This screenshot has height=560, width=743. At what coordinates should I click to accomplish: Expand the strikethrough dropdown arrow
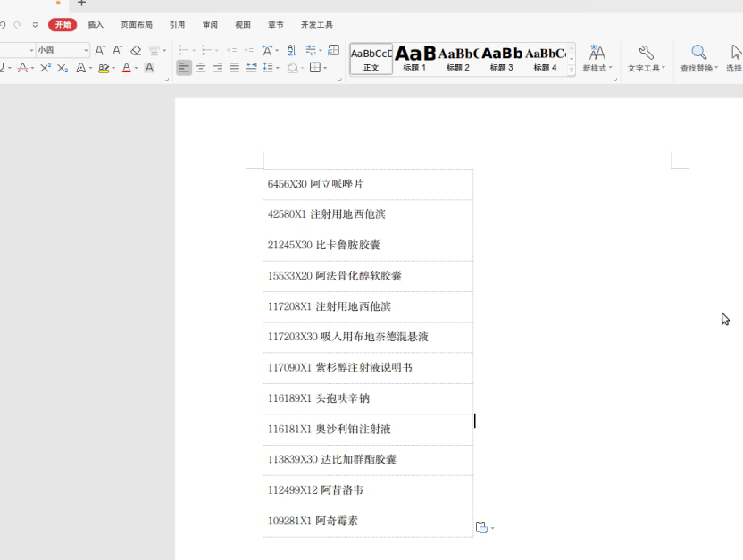point(32,68)
